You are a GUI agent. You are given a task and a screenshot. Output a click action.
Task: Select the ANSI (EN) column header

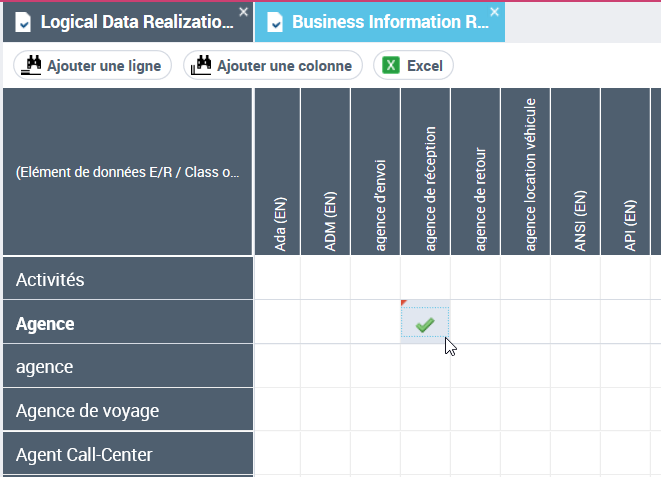coord(576,172)
